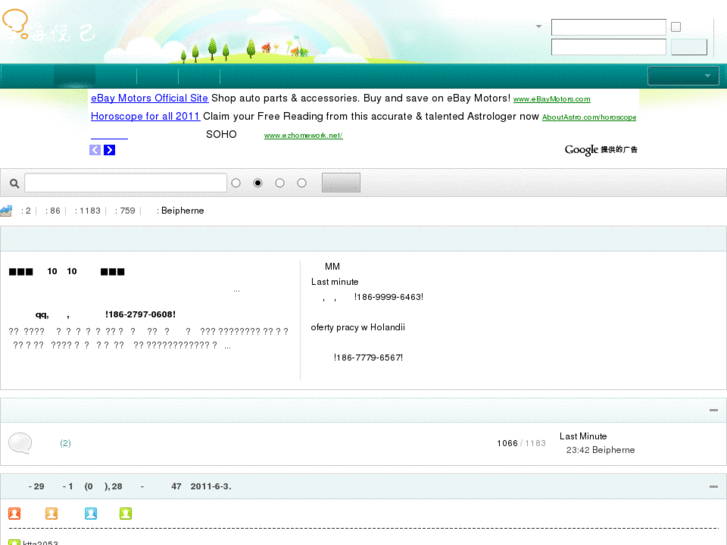Open the 'MM' thread in right list
Viewport: 727px width, 545px height.
(x=332, y=267)
